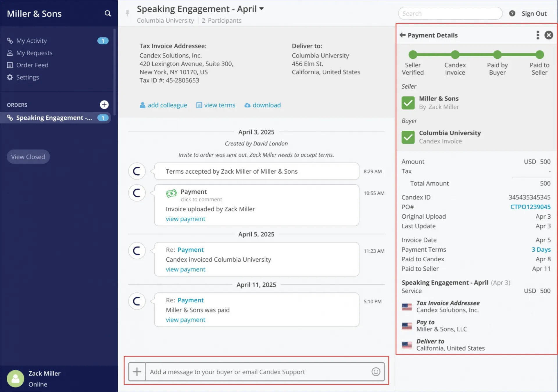The image size is (558, 392).
Task: Click the flag icon beside Tax Invoice Addressee
Action: click(407, 307)
